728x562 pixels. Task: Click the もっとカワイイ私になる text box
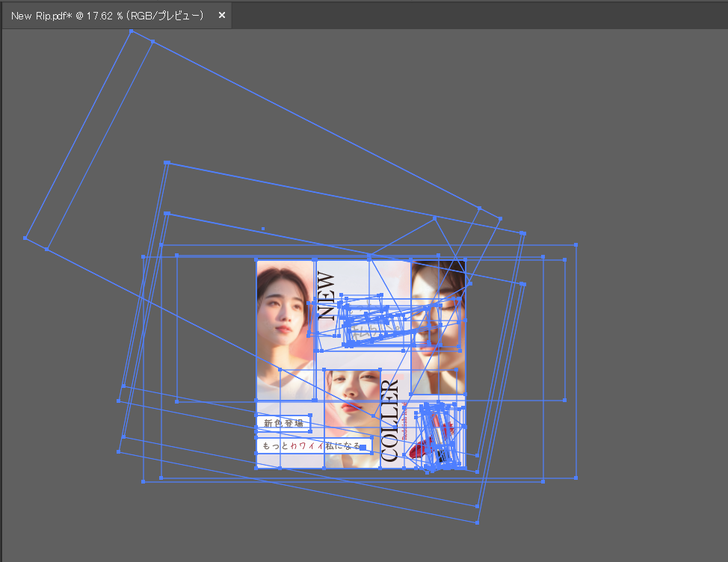tap(310, 446)
